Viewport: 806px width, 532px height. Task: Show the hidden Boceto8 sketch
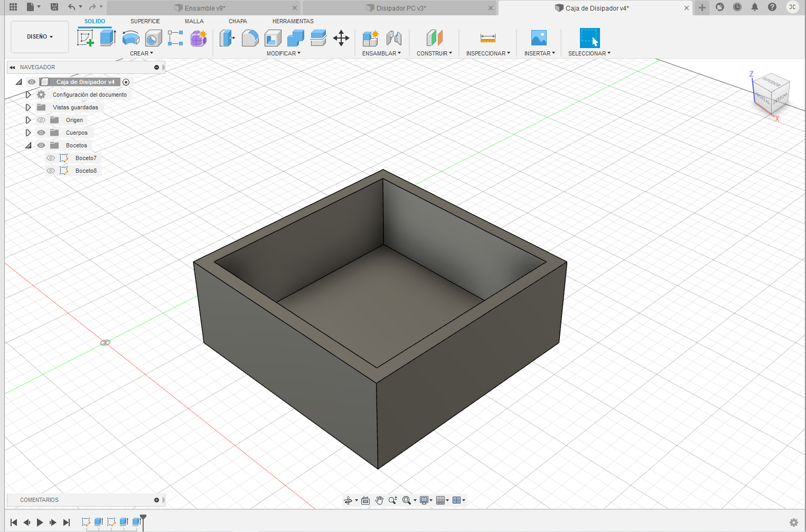pos(51,171)
